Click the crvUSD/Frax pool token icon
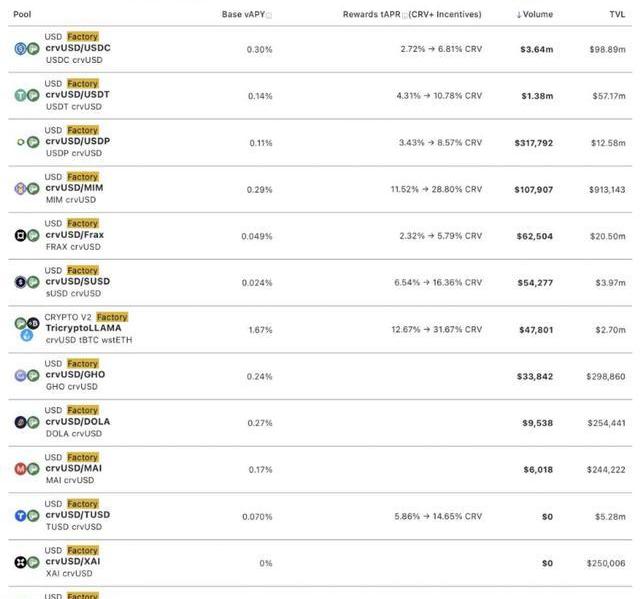This screenshot has width=640, height=599. click(x=27, y=235)
